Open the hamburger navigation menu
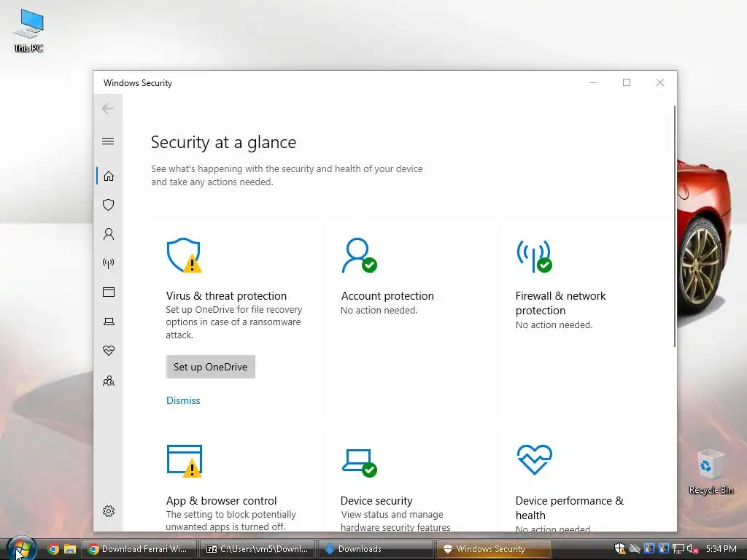Image resolution: width=747 pixels, height=560 pixels. (108, 141)
